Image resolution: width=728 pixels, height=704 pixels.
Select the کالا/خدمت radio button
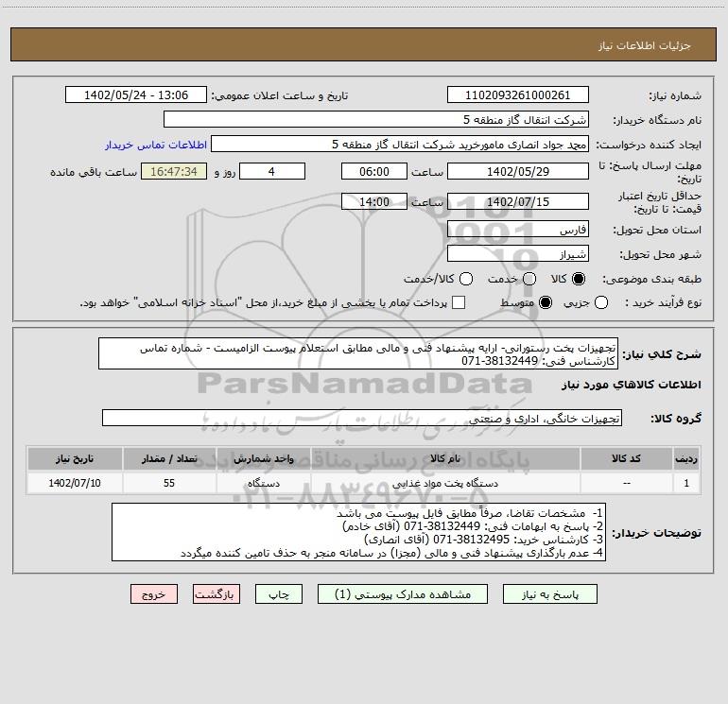click(466, 279)
